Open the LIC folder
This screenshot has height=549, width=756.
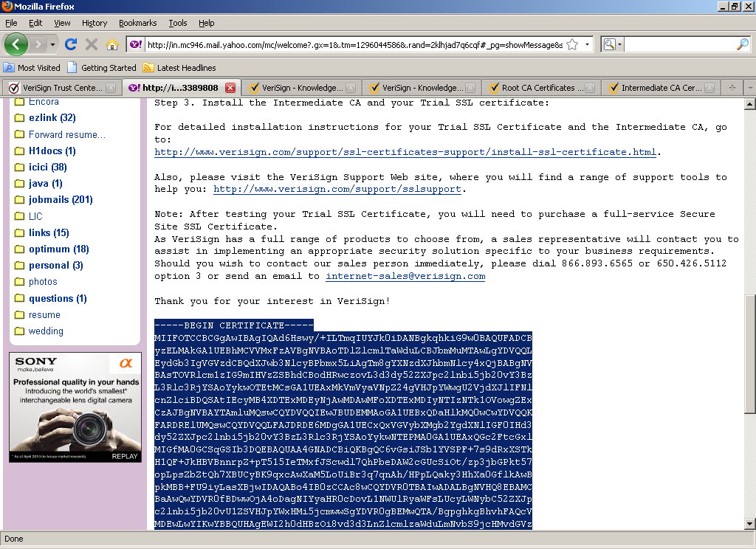click(35, 216)
